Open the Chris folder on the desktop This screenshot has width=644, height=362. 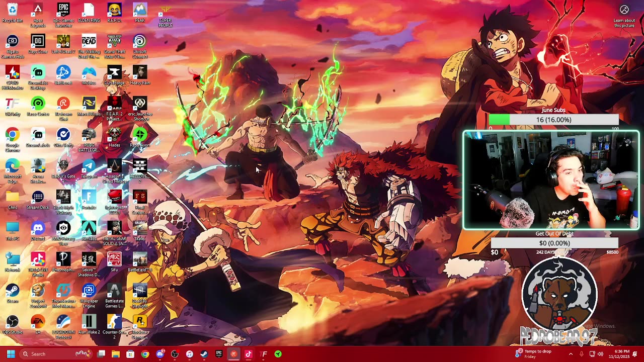pyautogui.click(x=12, y=200)
